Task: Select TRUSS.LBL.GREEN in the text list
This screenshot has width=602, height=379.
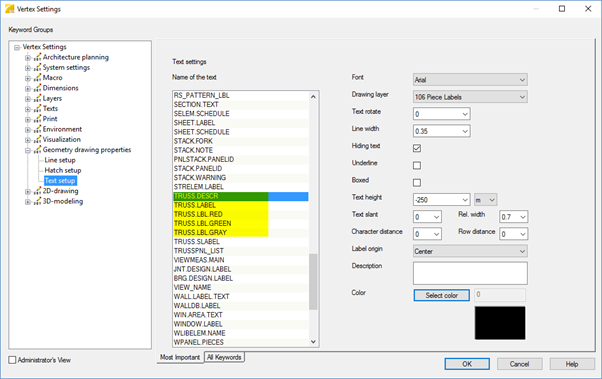Action: (x=240, y=223)
